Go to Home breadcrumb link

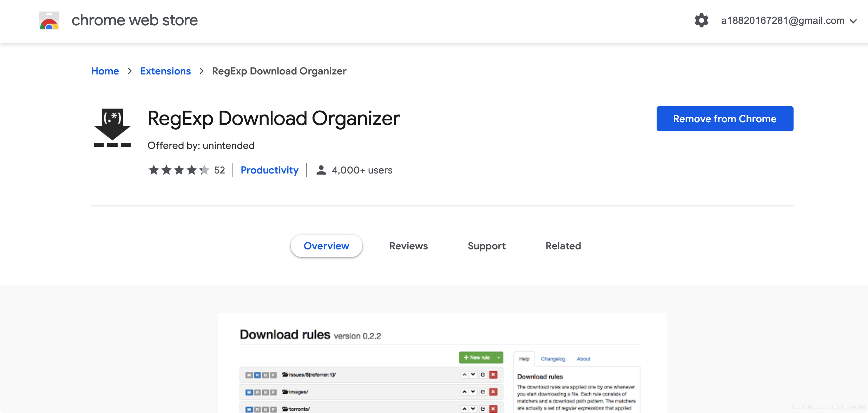[105, 71]
